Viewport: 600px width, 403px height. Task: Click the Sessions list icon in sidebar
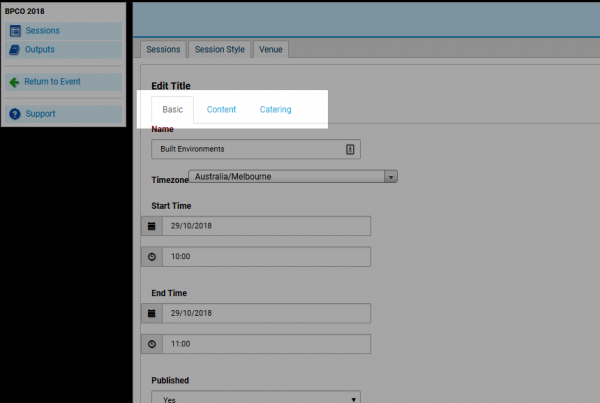(15, 31)
